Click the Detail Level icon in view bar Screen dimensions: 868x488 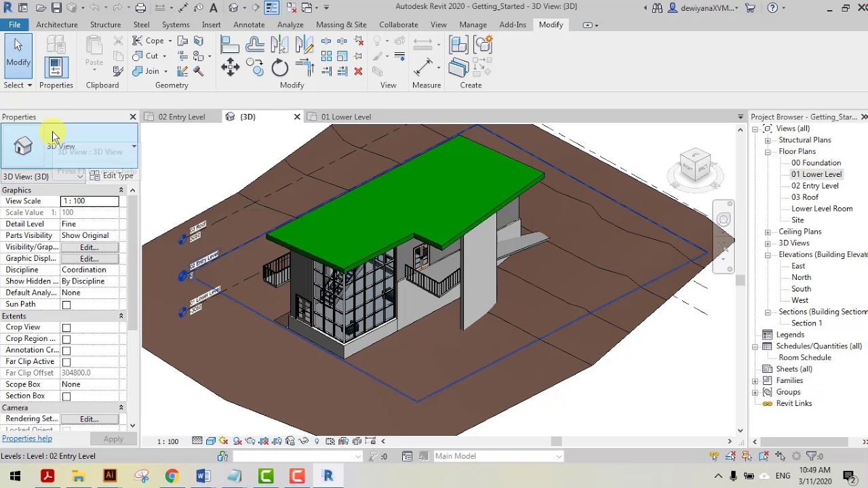197,441
